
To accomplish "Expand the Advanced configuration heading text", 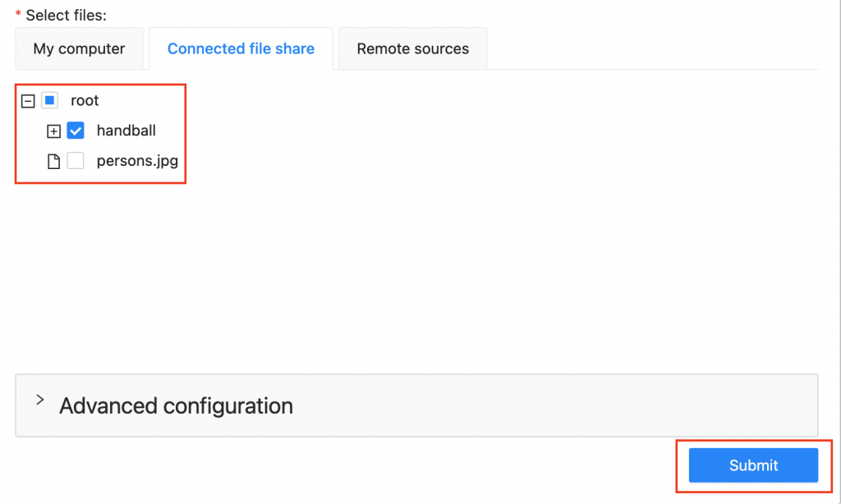I will pyautogui.click(x=176, y=405).
